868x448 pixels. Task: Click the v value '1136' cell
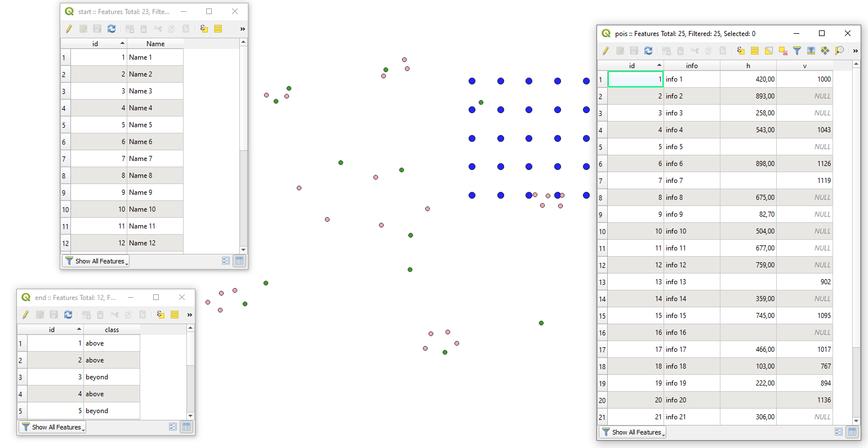pyautogui.click(x=804, y=400)
